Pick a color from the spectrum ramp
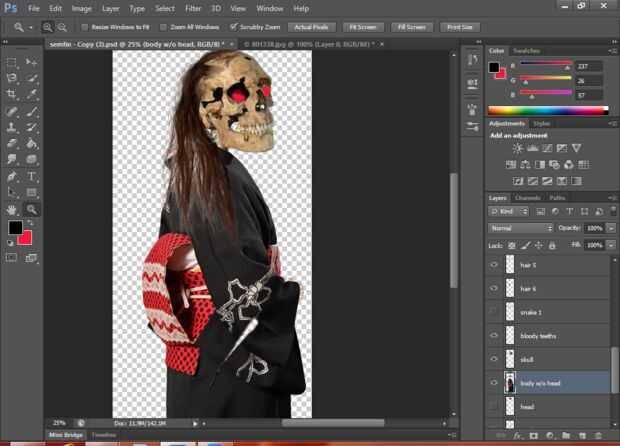The width and height of the screenshot is (620, 446). coord(548,110)
